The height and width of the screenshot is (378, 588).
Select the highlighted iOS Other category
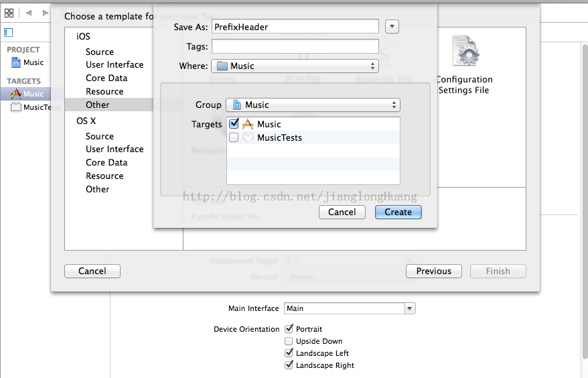[x=98, y=105]
